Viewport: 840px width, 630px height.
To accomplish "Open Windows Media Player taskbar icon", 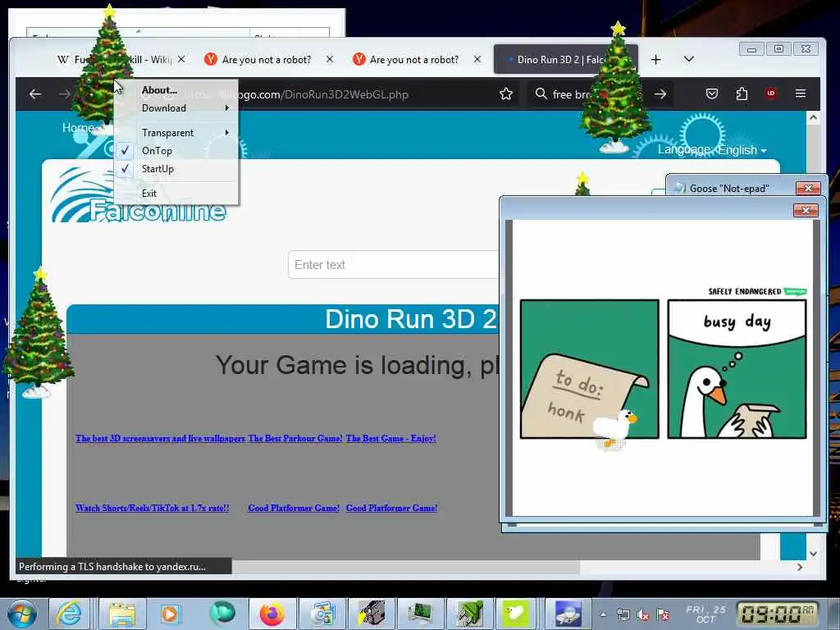I will click(x=171, y=614).
